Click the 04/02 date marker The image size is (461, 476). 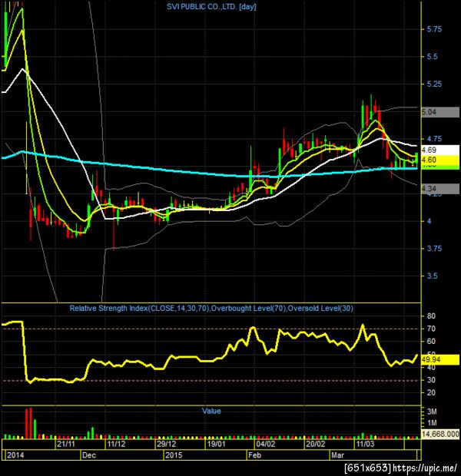(266, 444)
